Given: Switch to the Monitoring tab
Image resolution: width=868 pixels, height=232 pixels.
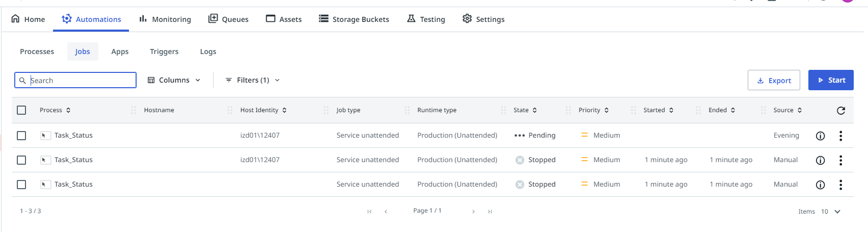Looking at the screenshot, I should click(165, 19).
